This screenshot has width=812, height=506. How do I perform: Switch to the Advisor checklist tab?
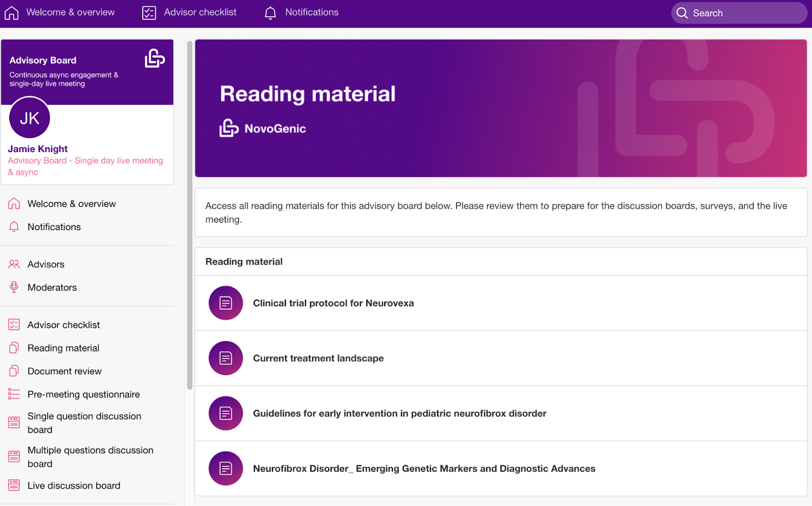pos(189,12)
